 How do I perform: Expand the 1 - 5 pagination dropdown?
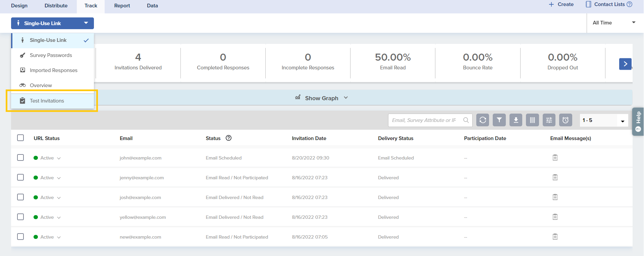[x=604, y=120]
